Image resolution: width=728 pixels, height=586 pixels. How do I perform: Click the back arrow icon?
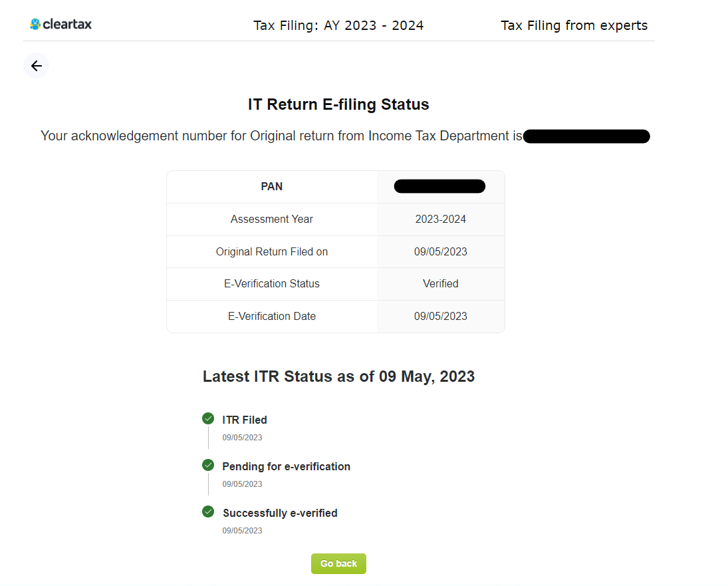tap(36, 65)
